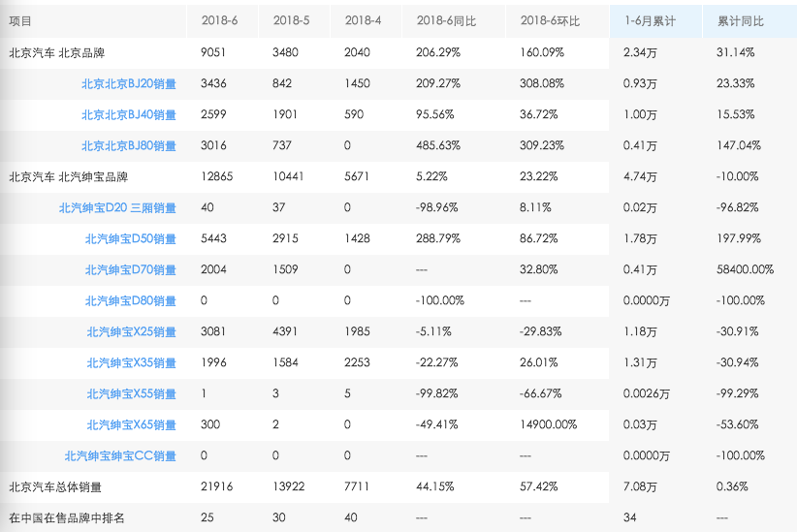Screen dimensions: 797x532
Task: Open the 北京北京BJ20销量 link
Action: pyautogui.click(x=129, y=84)
